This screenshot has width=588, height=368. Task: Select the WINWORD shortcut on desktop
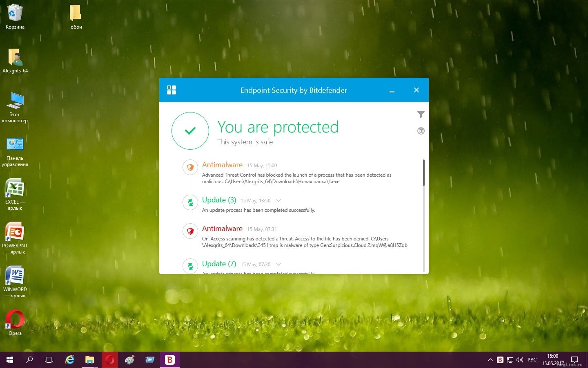click(x=15, y=282)
